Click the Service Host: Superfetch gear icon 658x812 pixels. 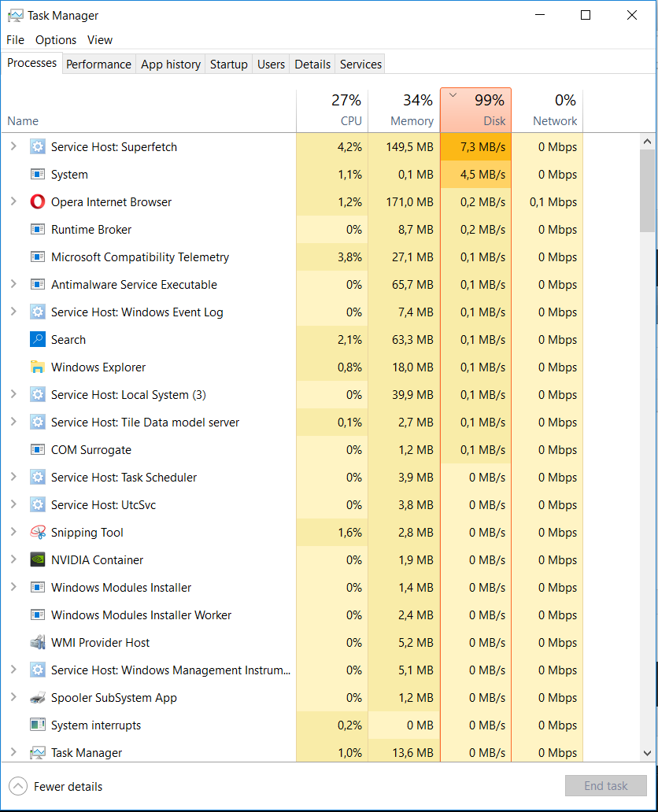(38, 147)
